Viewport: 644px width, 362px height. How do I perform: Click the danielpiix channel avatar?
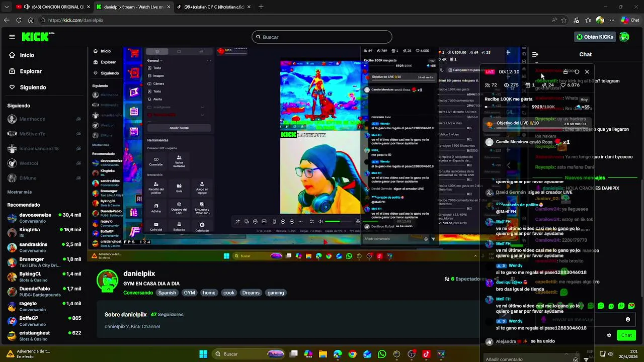tap(107, 281)
